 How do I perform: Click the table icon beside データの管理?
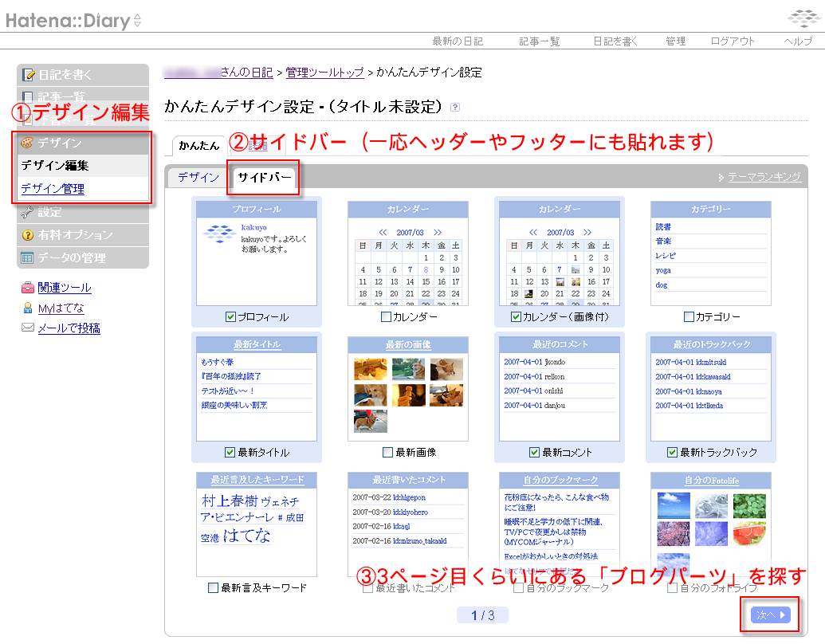coord(27,258)
